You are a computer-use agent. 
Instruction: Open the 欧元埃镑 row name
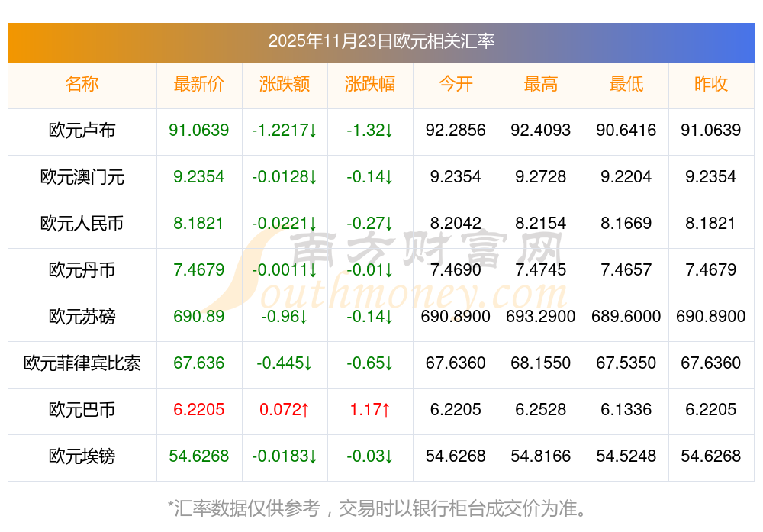[x=82, y=456]
